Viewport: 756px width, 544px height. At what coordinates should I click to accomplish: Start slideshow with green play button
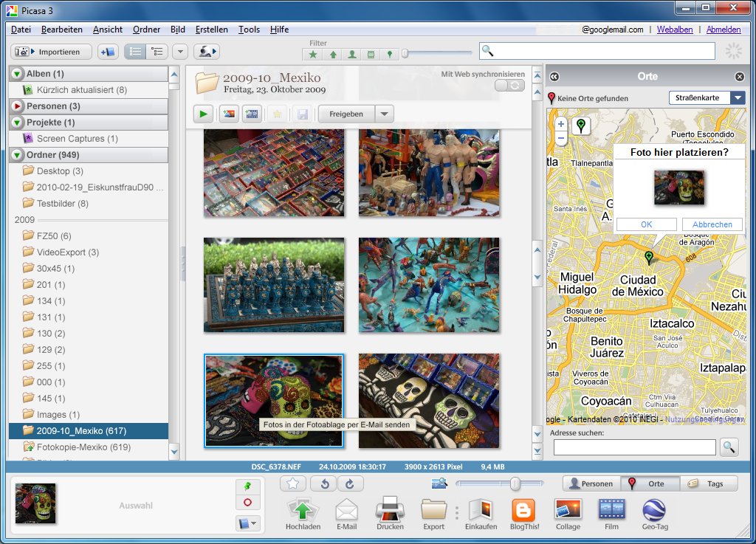[x=202, y=114]
